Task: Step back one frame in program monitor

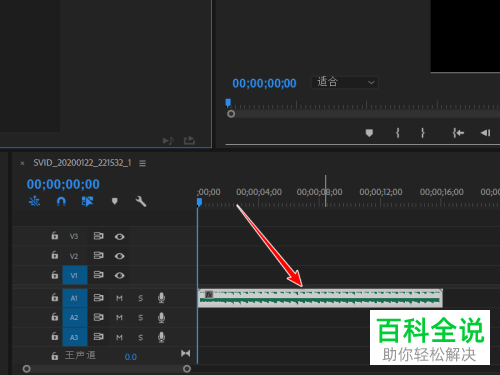Action: [x=486, y=133]
